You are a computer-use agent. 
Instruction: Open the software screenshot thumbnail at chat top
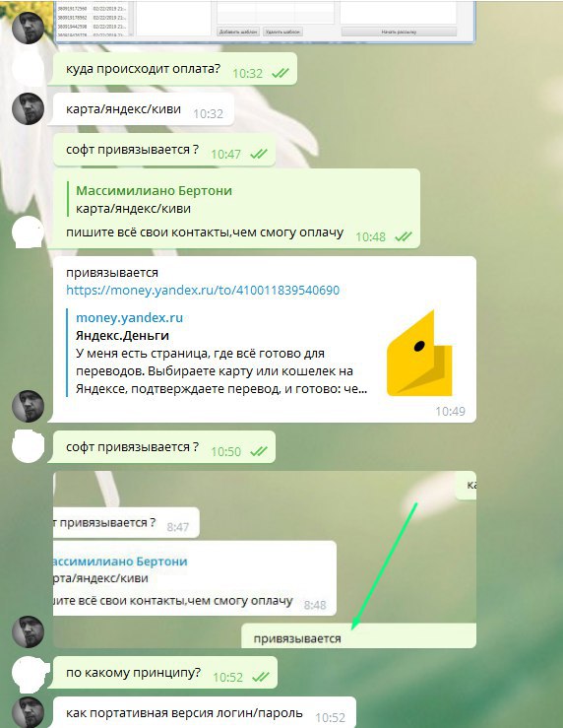266,22
